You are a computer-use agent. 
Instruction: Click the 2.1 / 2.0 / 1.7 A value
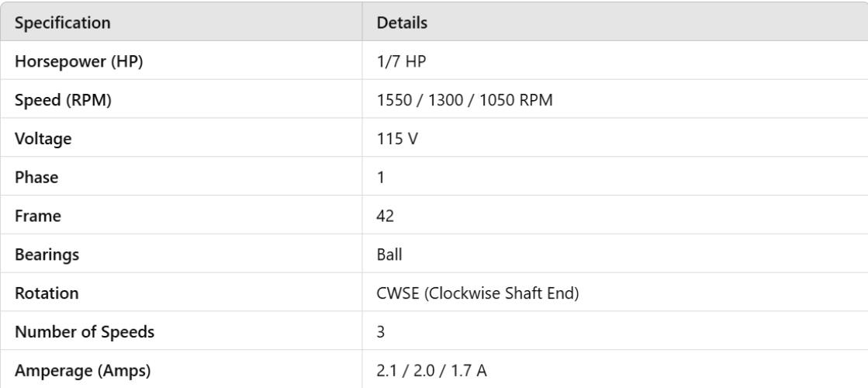click(420, 372)
